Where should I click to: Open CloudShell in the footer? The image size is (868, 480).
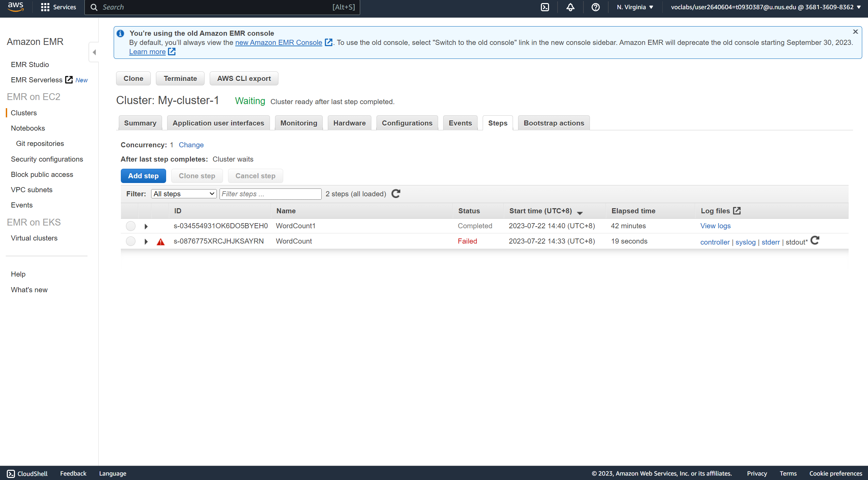[27, 474]
